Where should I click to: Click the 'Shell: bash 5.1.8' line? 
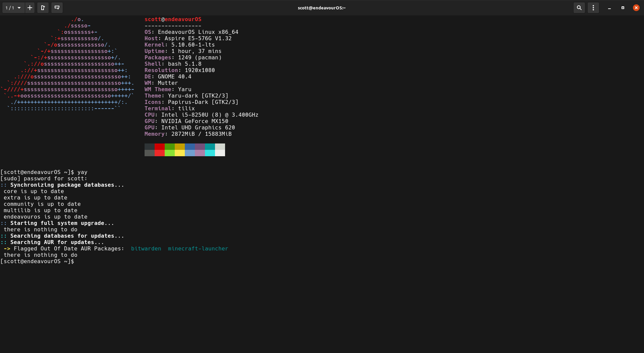click(x=173, y=64)
